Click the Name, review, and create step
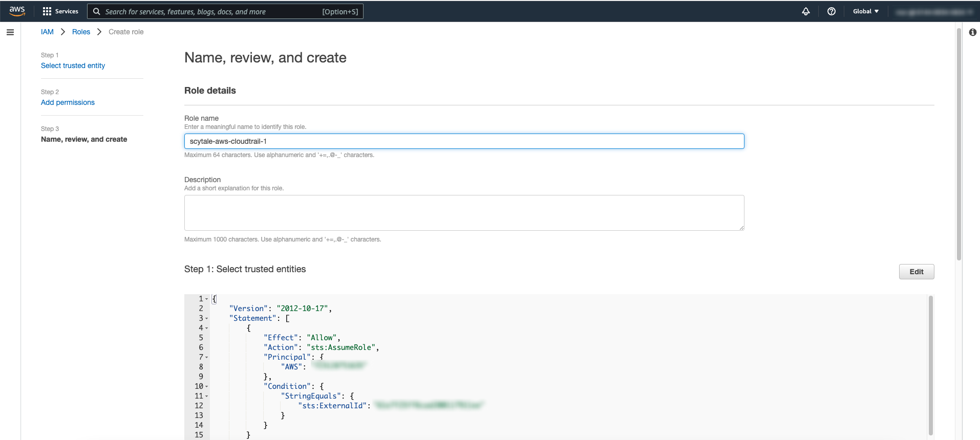Viewport: 980px width, 440px height. pyautogui.click(x=84, y=139)
